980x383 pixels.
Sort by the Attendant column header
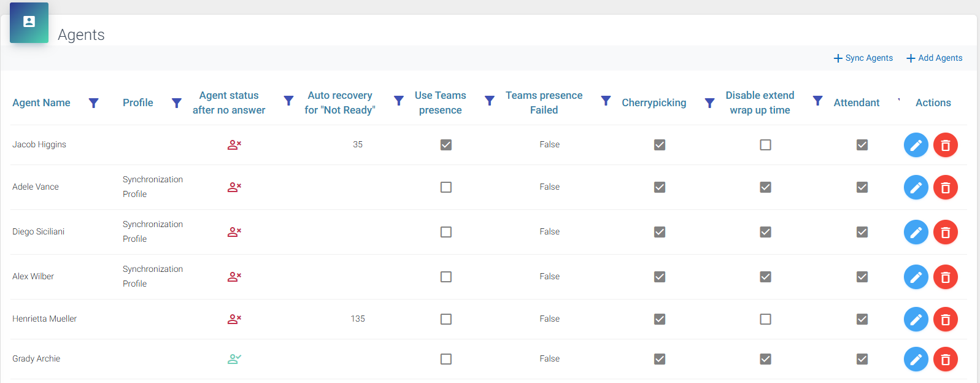coord(856,103)
